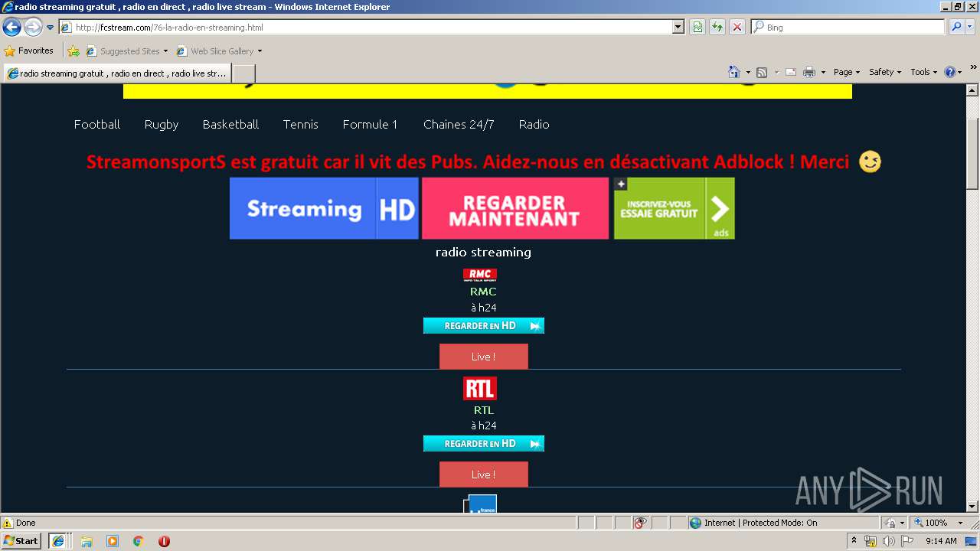Click the Inscrivez-vous Essaie Gratuit ad

tap(675, 208)
